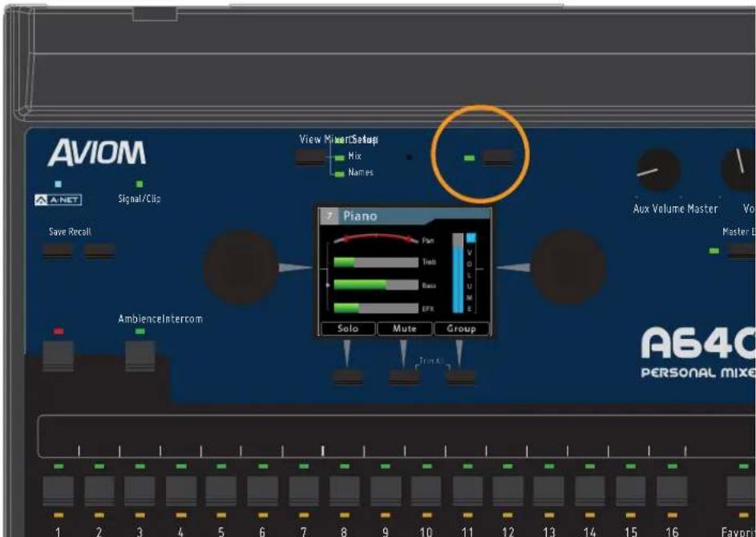The height and width of the screenshot is (537, 756).
Task: Select channel 8 button
Action: click(x=345, y=491)
